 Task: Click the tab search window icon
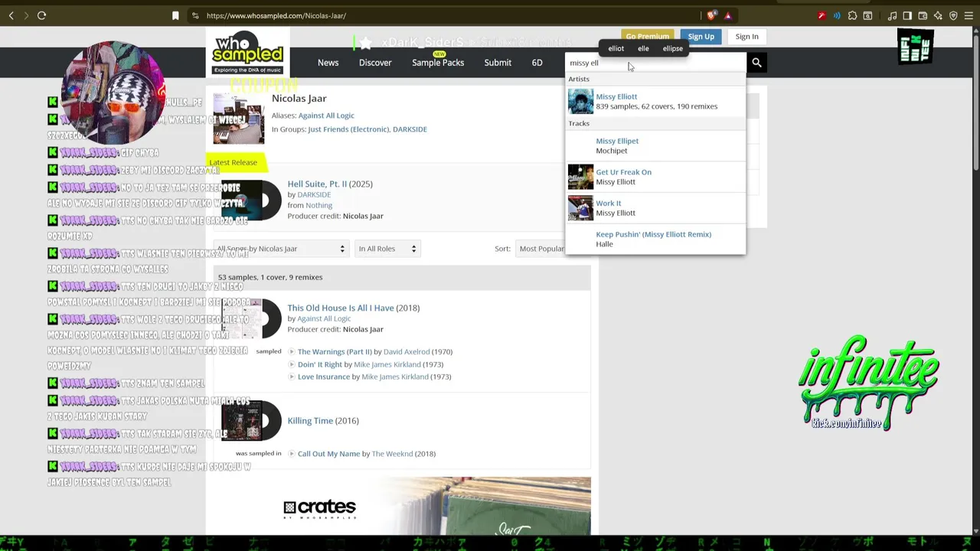pos(867,15)
